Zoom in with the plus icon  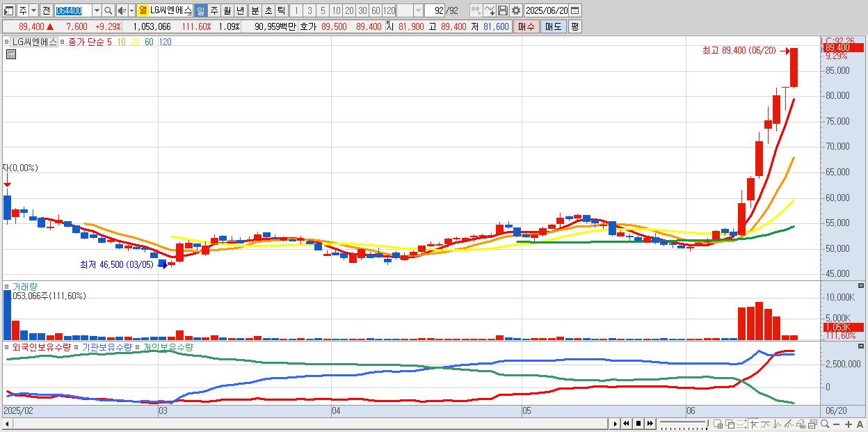click(x=849, y=424)
